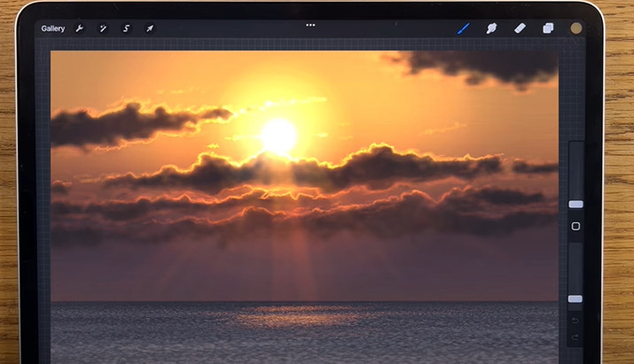
Task: Select the Smudge tool
Action: [491, 28]
